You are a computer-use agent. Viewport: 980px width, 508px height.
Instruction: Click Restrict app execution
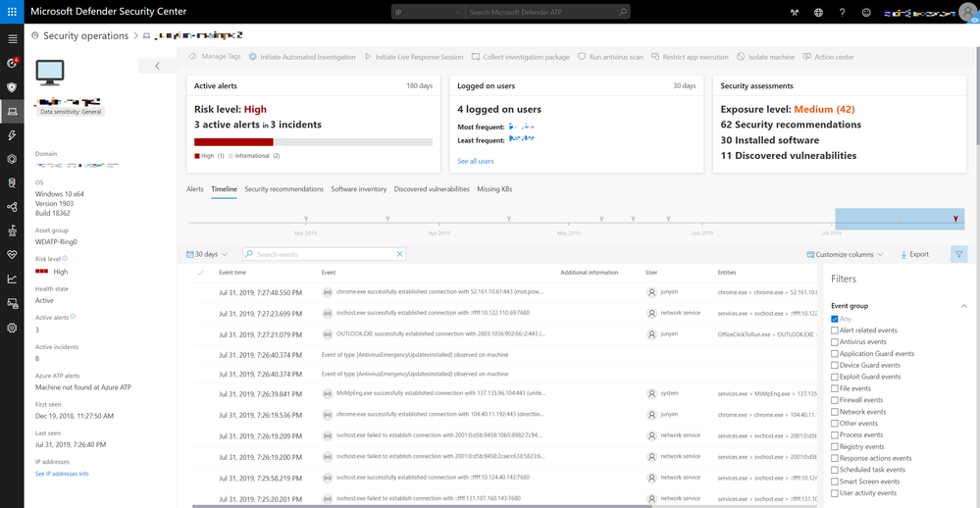[690, 57]
